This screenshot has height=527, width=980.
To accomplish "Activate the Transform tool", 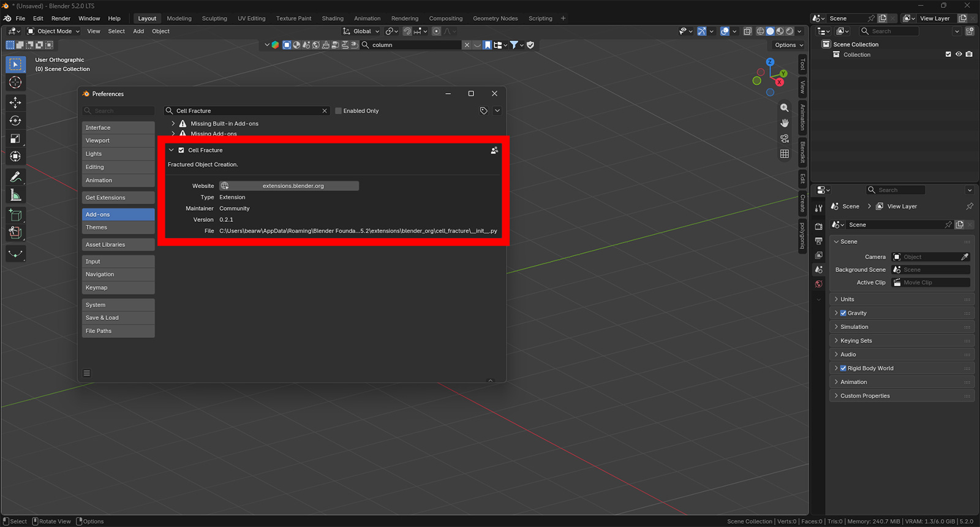I will (x=15, y=157).
